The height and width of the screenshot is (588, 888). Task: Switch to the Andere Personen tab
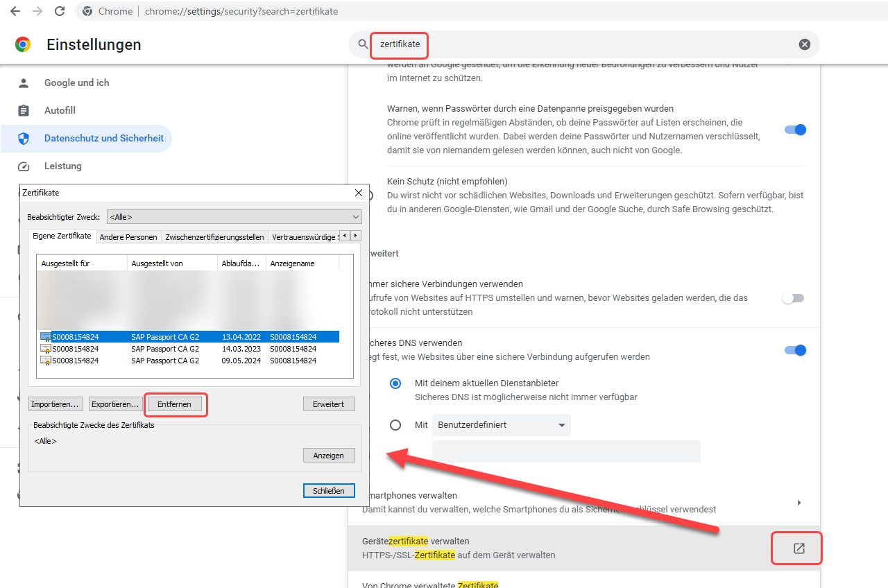click(128, 237)
